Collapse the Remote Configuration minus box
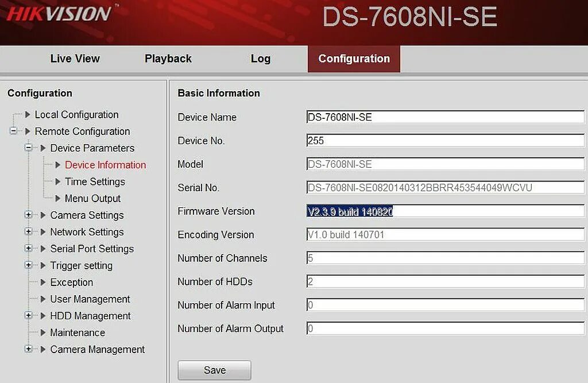This screenshot has height=383, width=588. 13,131
